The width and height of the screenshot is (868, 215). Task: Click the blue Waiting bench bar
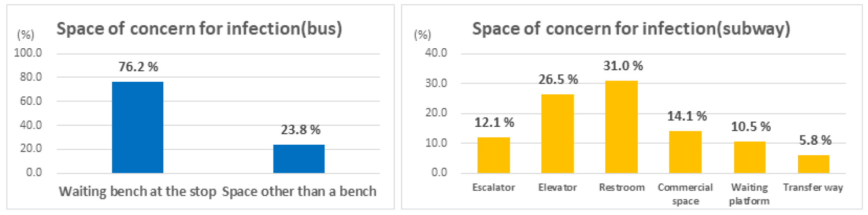pyautogui.click(x=138, y=127)
